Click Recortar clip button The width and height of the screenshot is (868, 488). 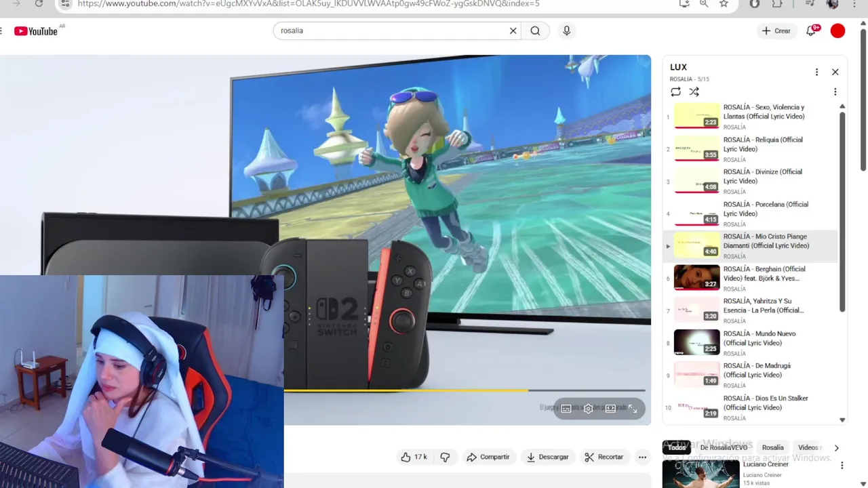604,457
